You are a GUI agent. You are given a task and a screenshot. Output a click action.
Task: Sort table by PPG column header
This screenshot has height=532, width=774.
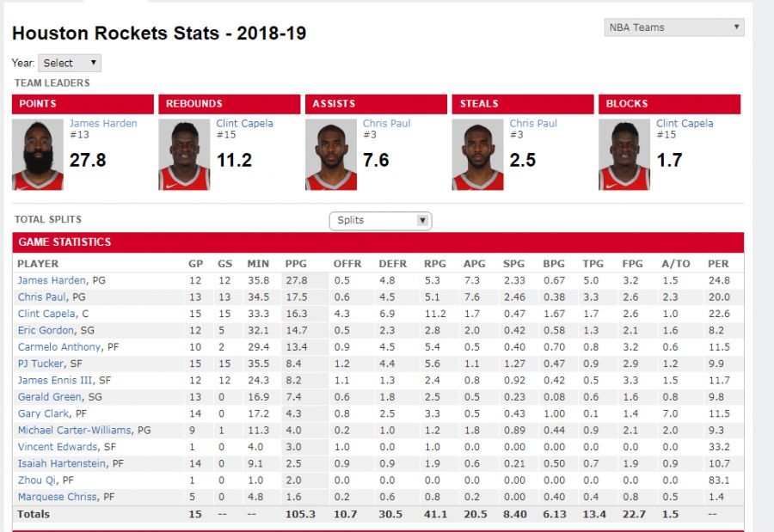click(x=296, y=264)
